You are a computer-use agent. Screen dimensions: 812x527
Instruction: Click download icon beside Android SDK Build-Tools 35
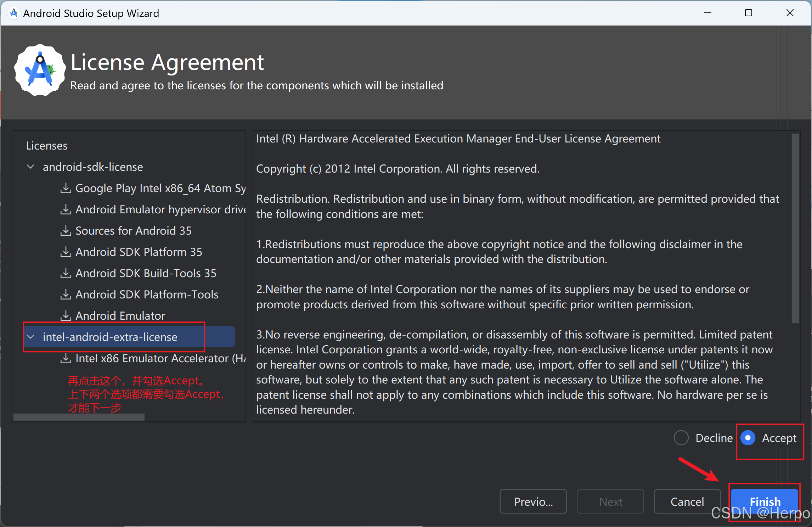(x=66, y=273)
